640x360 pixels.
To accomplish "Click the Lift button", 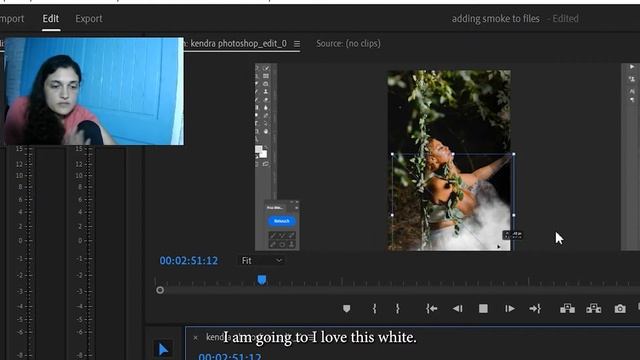I will 567,309.
